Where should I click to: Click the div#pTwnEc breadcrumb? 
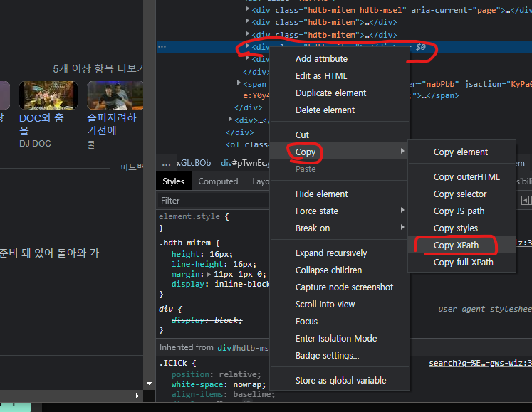245,163
